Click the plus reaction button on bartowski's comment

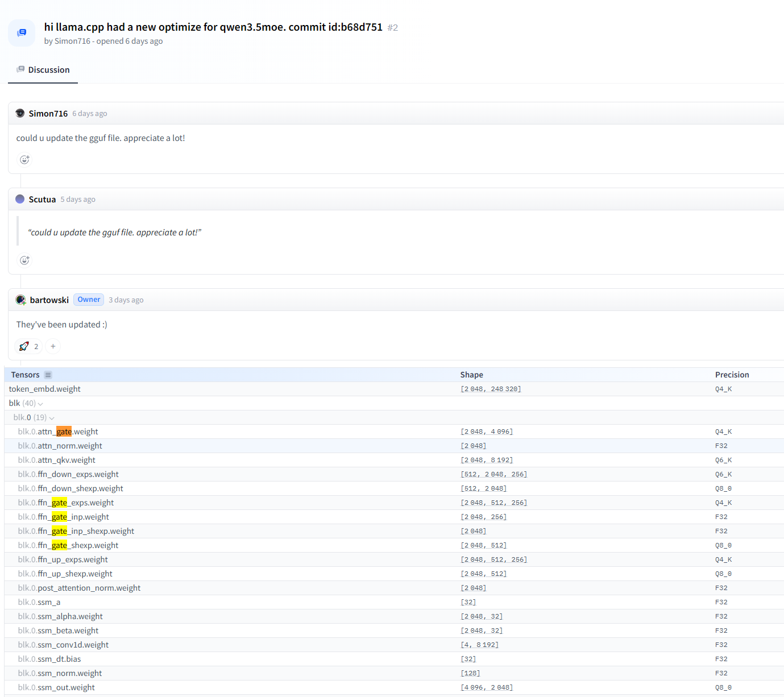53,346
